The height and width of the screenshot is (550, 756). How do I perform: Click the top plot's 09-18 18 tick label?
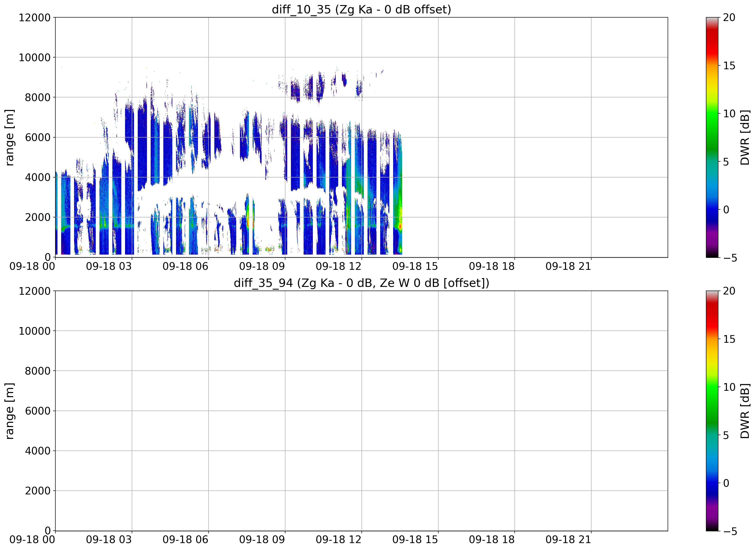pyautogui.click(x=492, y=266)
